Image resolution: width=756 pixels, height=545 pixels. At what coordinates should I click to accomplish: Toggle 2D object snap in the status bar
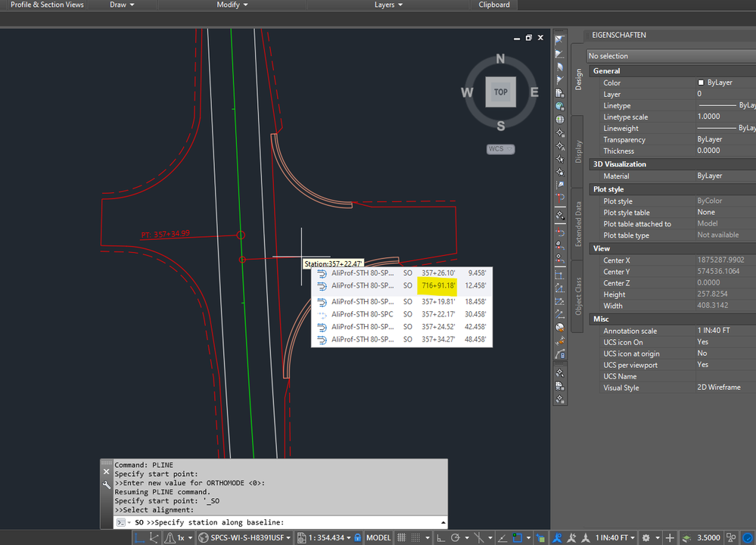coord(518,537)
